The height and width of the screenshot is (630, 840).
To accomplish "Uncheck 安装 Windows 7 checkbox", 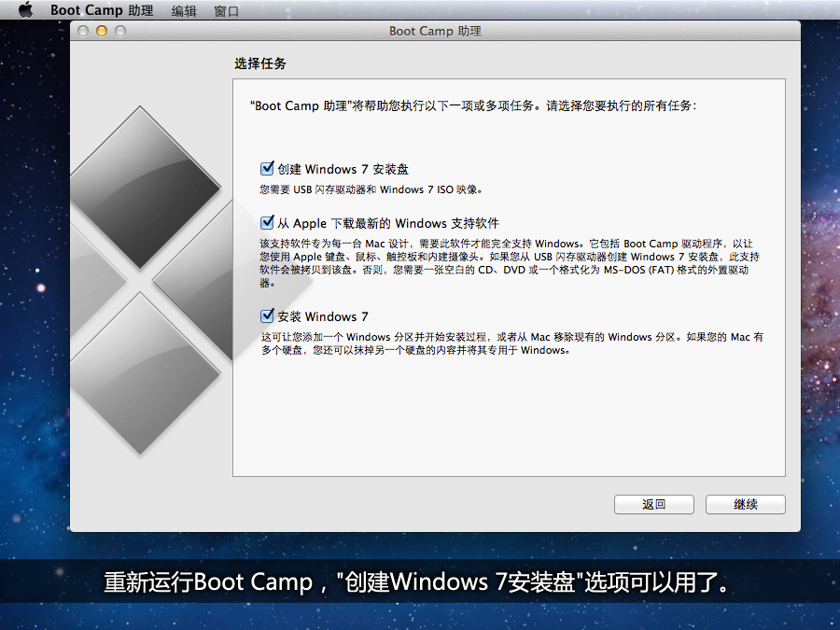I will coord(267,316).
